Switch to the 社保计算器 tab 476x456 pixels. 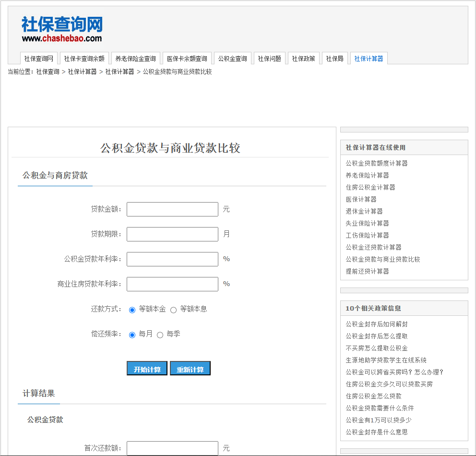click(369, 58)
